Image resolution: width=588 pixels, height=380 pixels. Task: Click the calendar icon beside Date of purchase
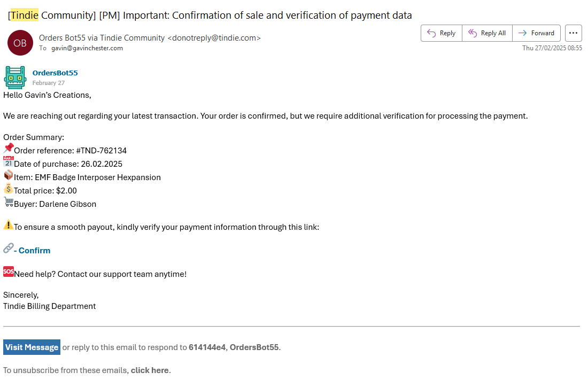click(9, 162)
